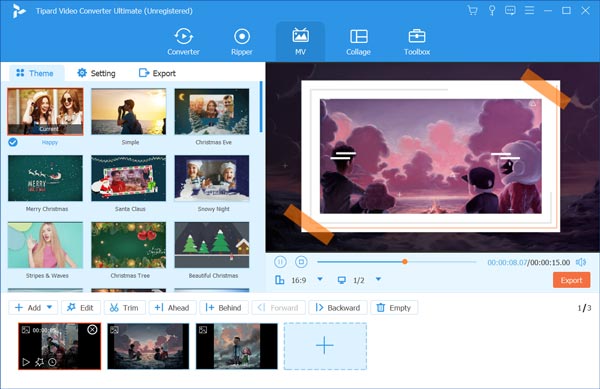
Task: Select the second timeline clip thumbnail
Action: [148, 346]
